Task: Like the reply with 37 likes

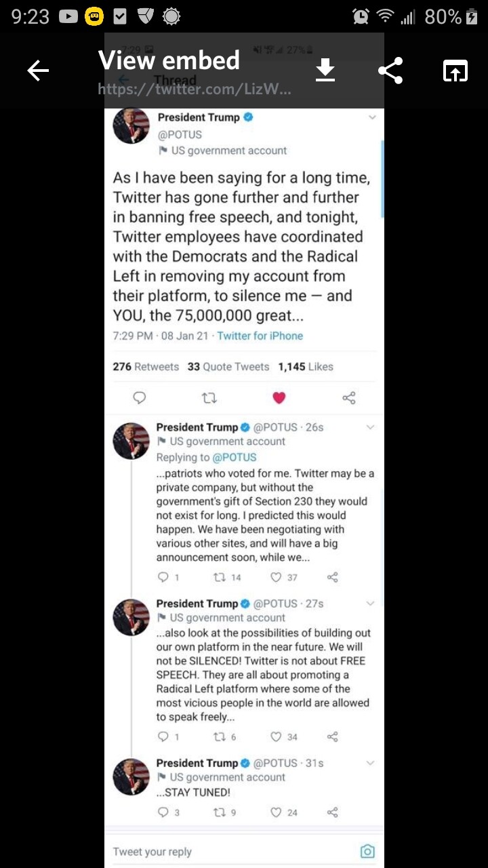Action: click(x=276, y=577)
